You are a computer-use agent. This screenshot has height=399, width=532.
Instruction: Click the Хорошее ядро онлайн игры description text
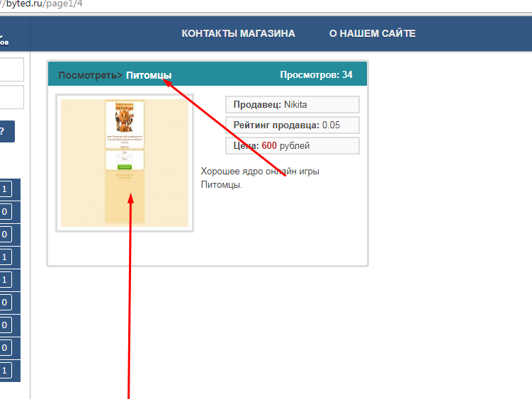260,171
